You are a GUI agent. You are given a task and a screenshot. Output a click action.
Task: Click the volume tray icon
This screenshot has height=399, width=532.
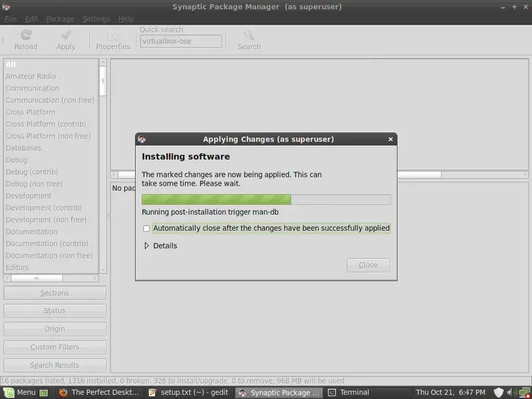(511, 392)
